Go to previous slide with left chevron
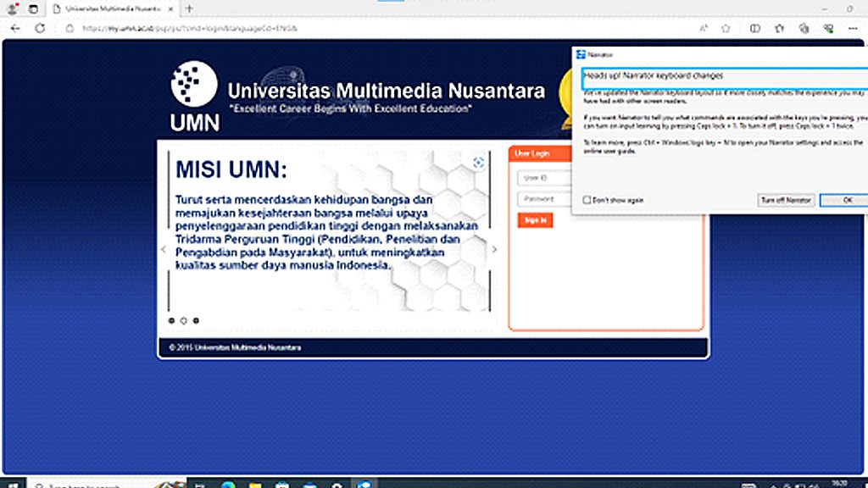This screenshot has width=868, height=488. (164, 249)
